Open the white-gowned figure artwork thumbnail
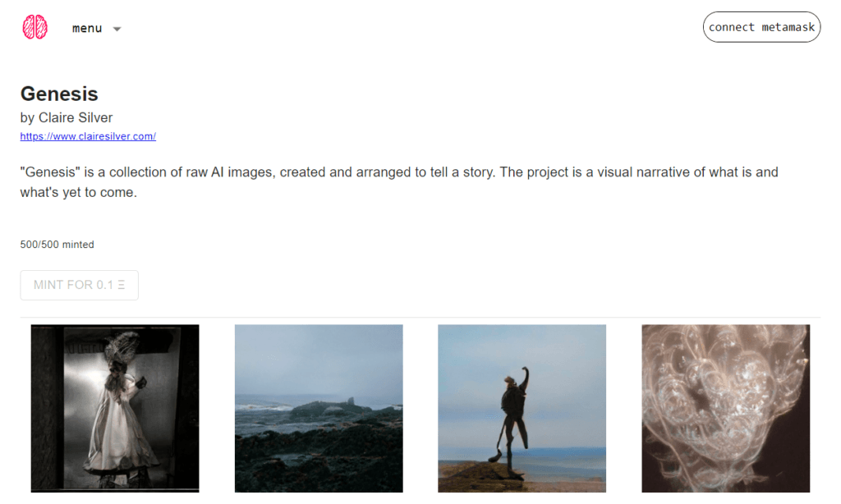Viewport: 841px width, 504px height. [x=115, y=408]
